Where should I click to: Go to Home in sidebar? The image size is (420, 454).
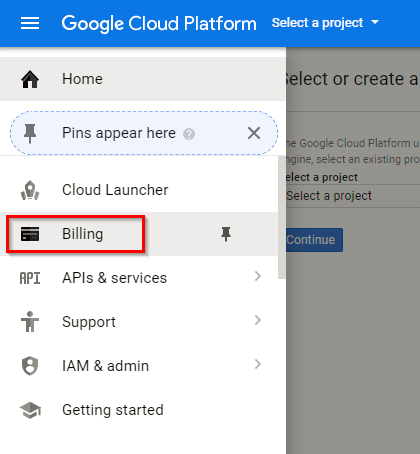tap(143, 79)
